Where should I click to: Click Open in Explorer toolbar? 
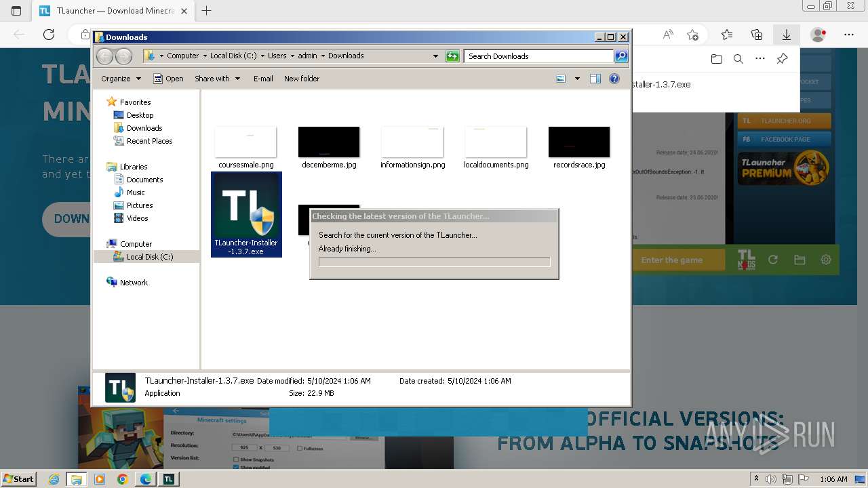click(168, 79)
